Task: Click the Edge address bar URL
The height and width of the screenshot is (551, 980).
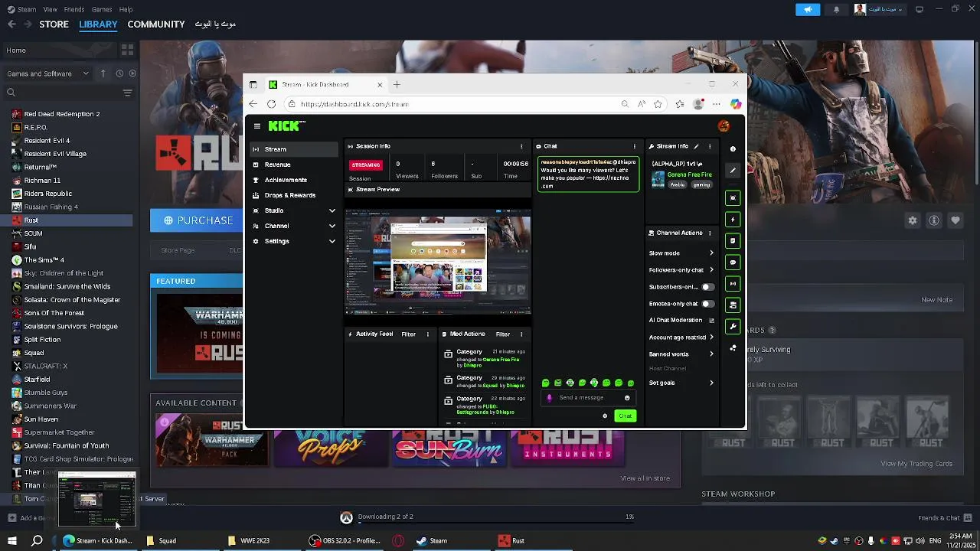Action: [x=354, y=104]
